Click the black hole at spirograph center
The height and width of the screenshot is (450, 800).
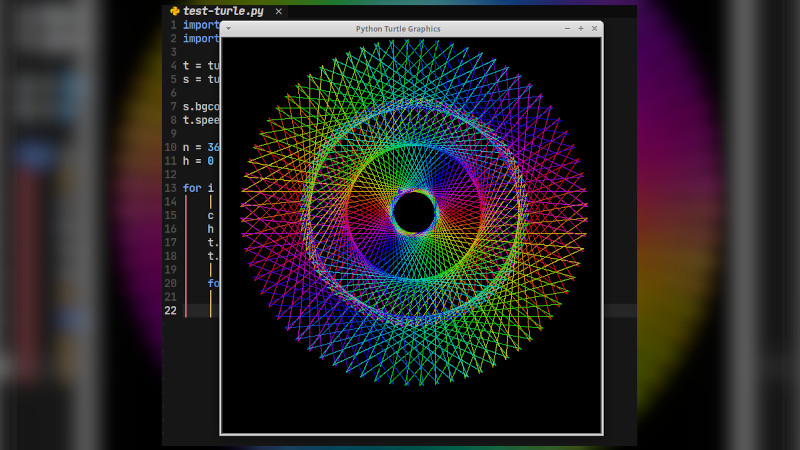point(414,212)
